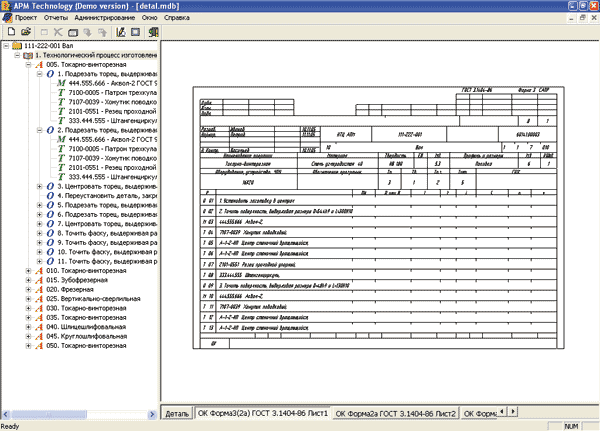Open the Проект menu
The image size is (600, 431).
pos(28,18)
